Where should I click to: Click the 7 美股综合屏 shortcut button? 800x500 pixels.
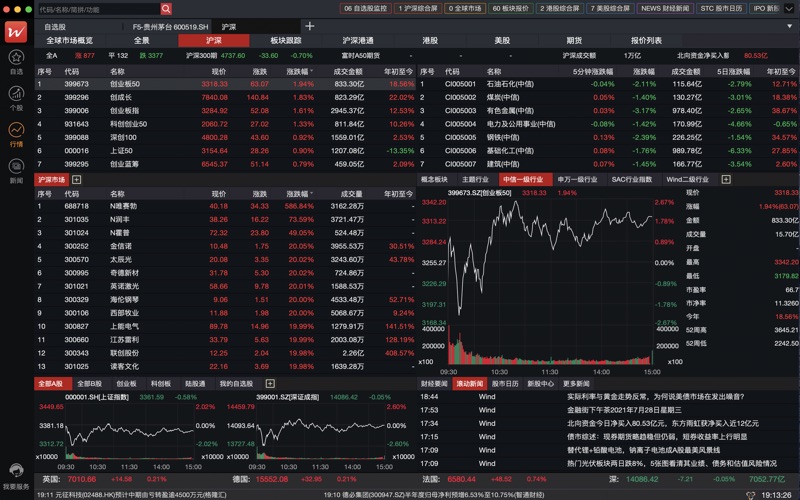pyautogui.click(x=610, y=9)
